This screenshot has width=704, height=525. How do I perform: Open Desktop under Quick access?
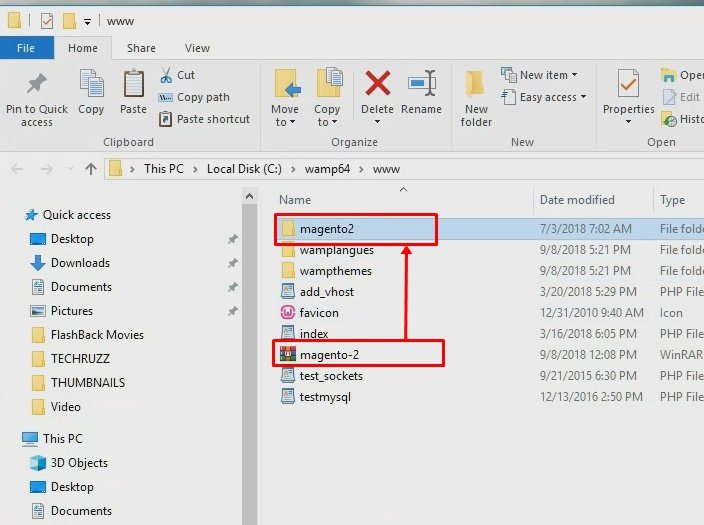[72, 239]
